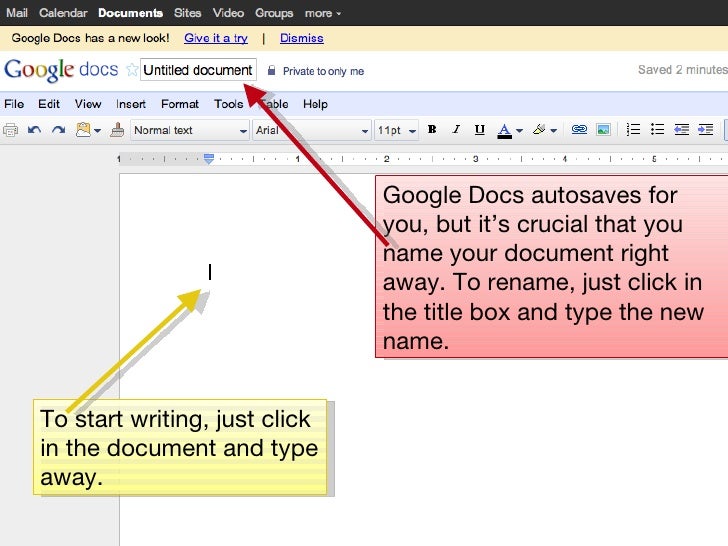Open the Tools menu
Screen dimensions: 728x546
tap(228, 104)
